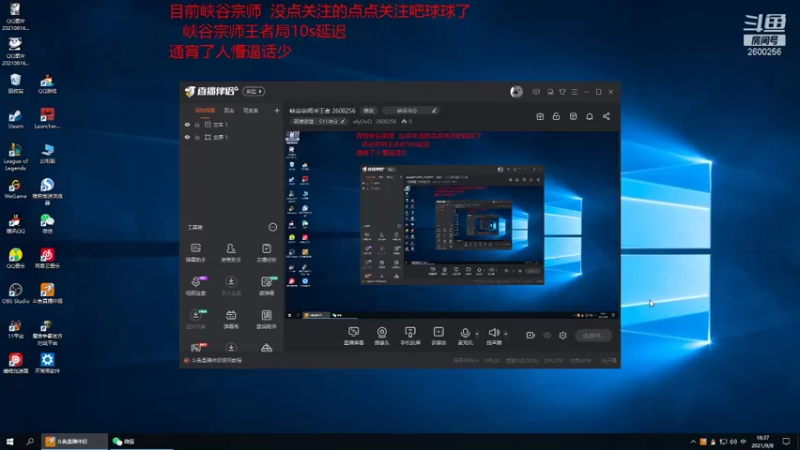The image size is (800, 450).
Task: Open the mode switch pill beside the logo
Action: (254, 91)
